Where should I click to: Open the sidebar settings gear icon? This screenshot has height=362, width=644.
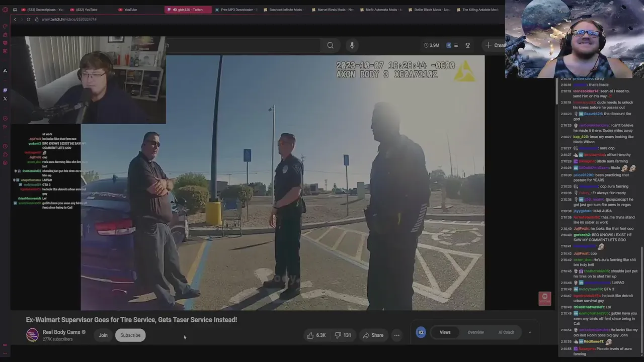[x=5, y=163]
